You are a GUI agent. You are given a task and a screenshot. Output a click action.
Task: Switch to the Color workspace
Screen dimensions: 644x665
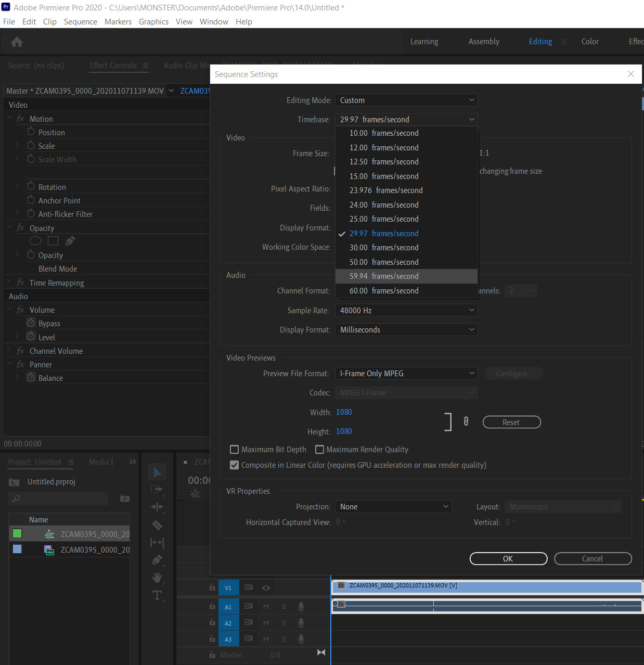[590, 42]
